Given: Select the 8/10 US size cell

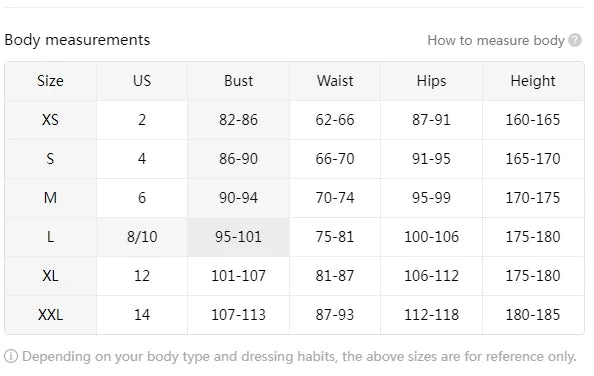Looking at the screenshot, I should point(142,237).
